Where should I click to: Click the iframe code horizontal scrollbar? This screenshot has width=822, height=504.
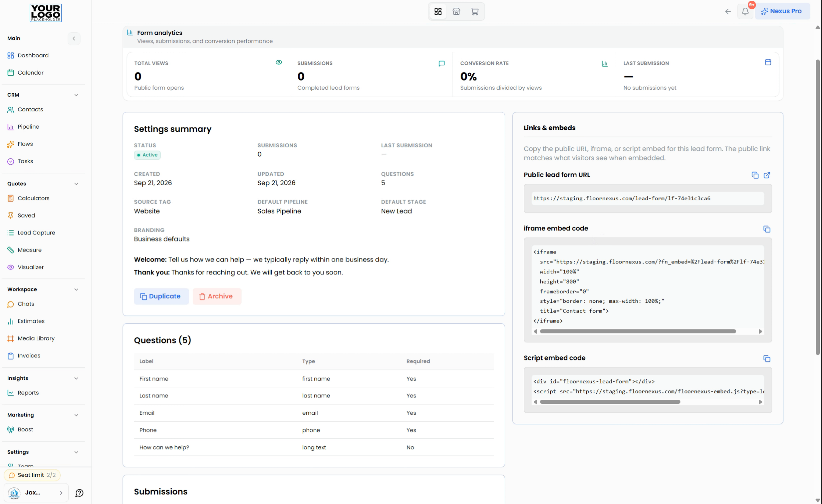click(638, 332)
